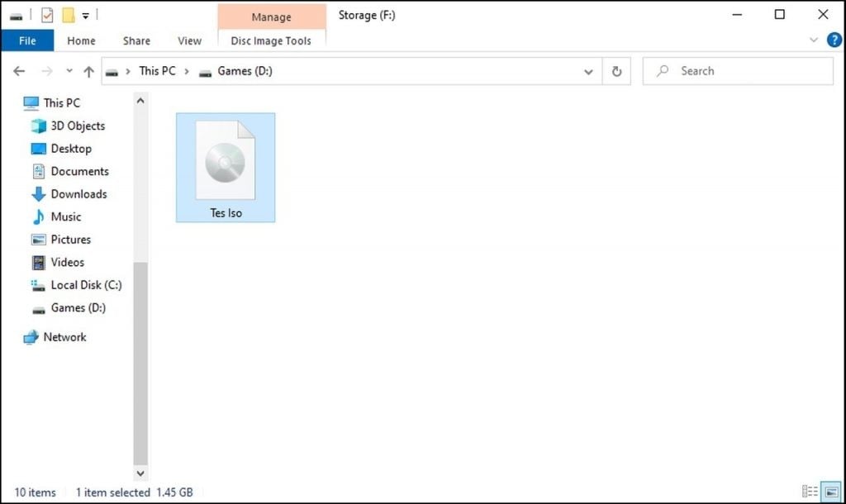Click the refresh icon in the address bar

pos(616,71)
